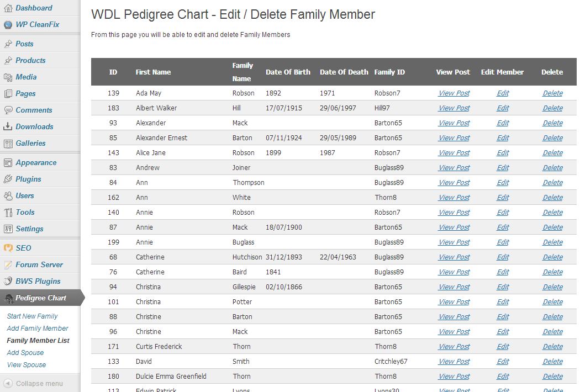Screen dimensions: 580x392
Task: Click the Tools wrench icon
Action: click(x=8, y=213)
